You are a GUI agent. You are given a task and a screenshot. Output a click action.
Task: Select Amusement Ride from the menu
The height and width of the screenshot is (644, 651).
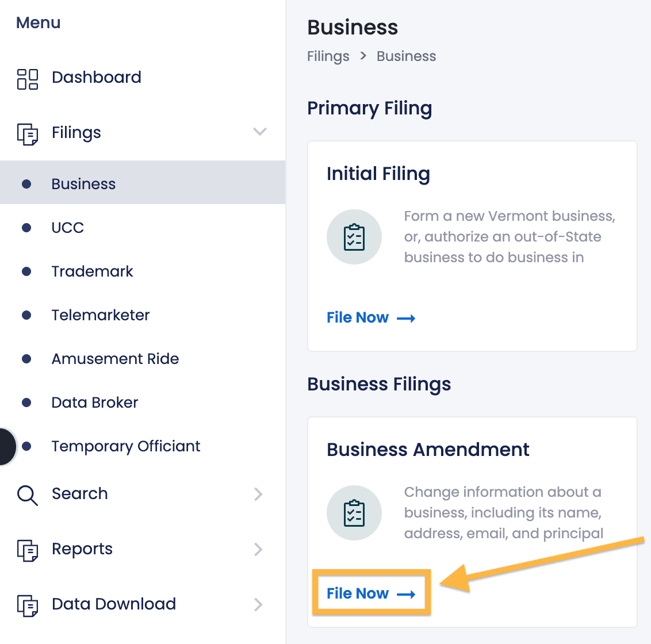[115, 358]
